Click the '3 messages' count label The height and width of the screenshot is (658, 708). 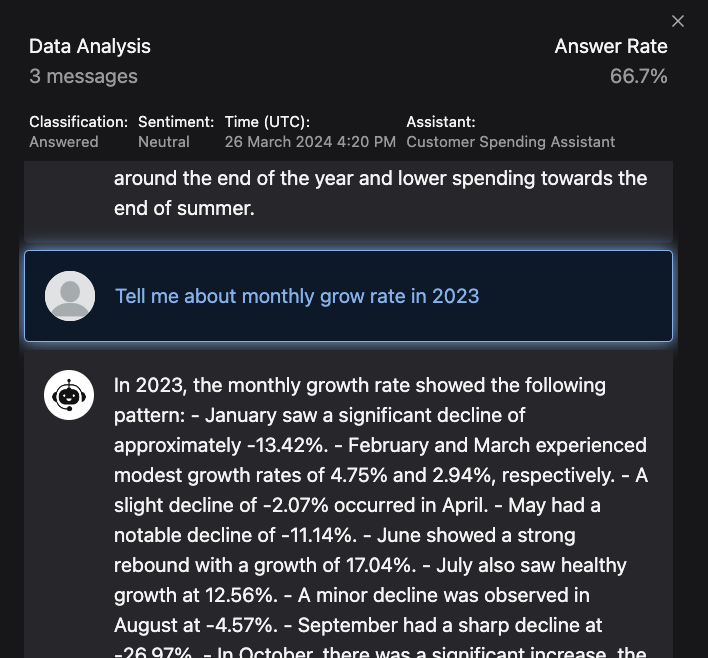click(83, 76)
